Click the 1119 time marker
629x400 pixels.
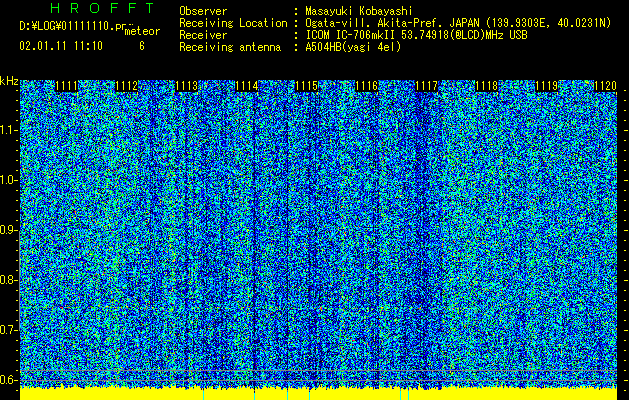click(547, 86)
